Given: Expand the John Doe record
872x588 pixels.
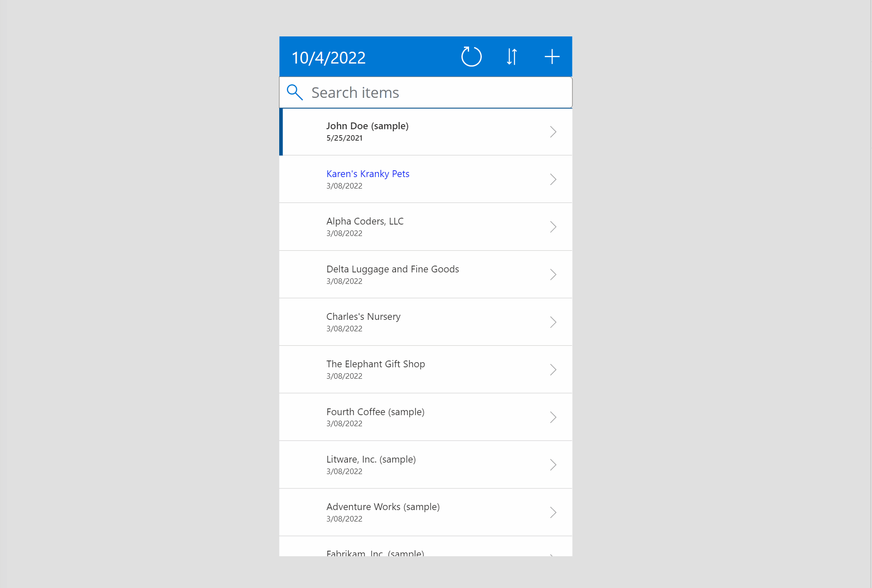Looking at the screenshot, I should pos(554,131).
